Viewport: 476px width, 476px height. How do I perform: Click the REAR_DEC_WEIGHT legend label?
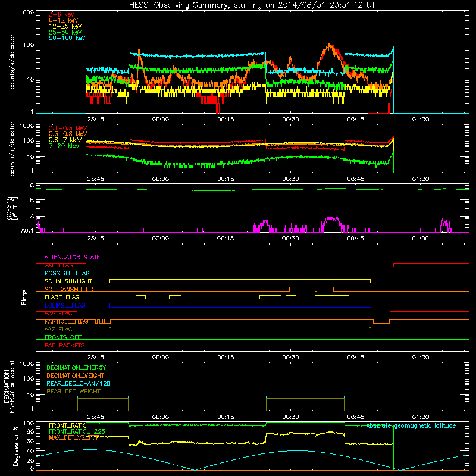click(73, 392)
